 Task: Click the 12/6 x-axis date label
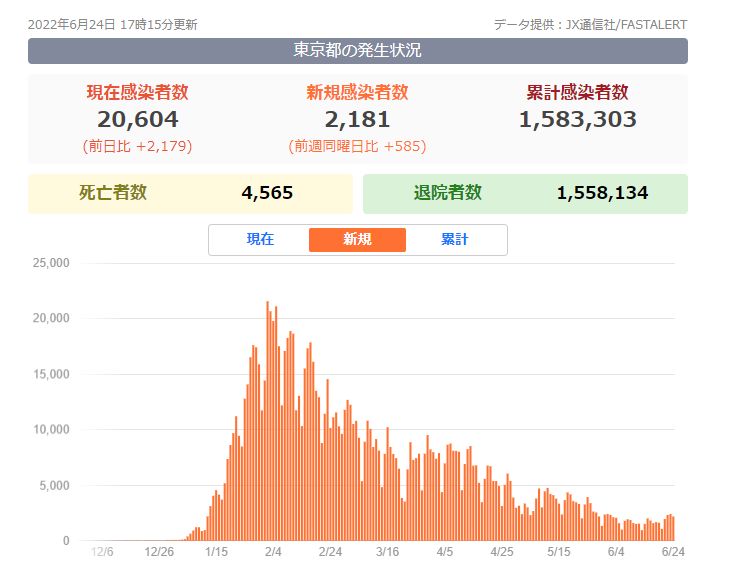point(102,552)
